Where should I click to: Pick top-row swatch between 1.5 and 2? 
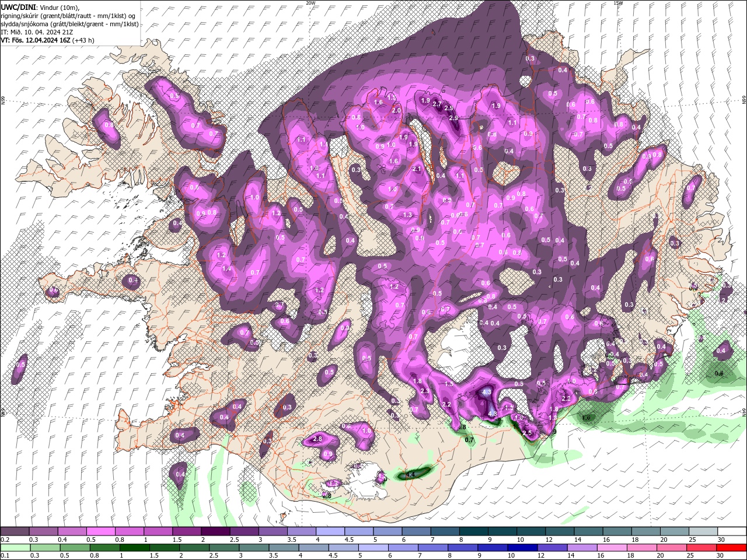pos(186,531)
